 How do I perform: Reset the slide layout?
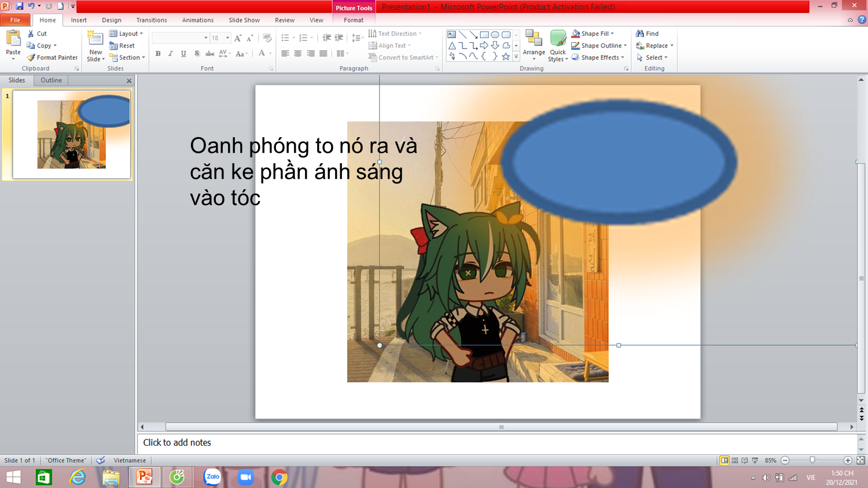tap(122, 46)
